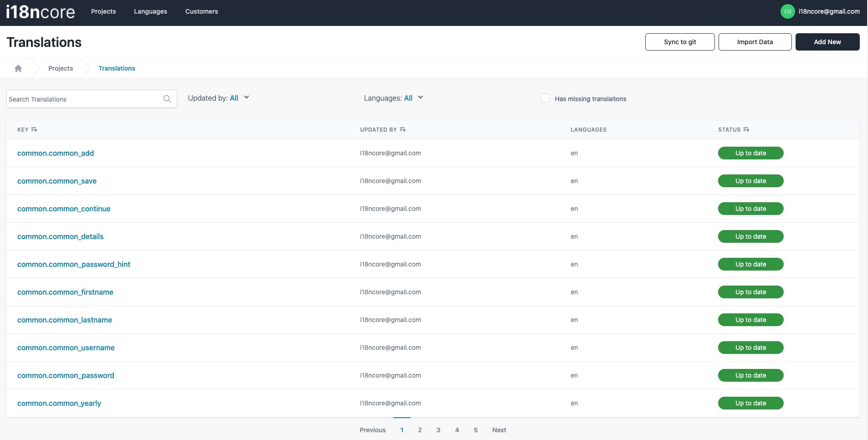
Task: Go to the Customers menu item
Action: (201, 11)
